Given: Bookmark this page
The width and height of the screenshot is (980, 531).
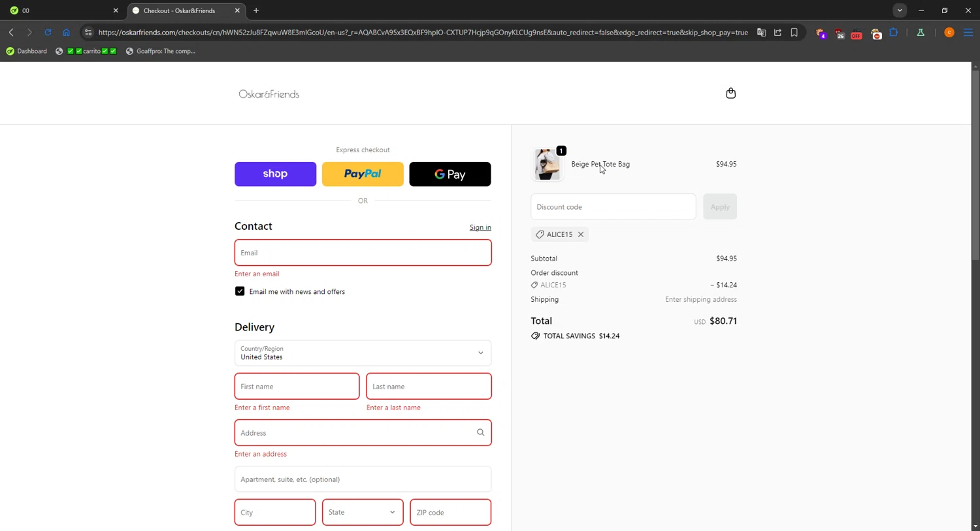Looking at the screenshot, I should pos(794,32).
